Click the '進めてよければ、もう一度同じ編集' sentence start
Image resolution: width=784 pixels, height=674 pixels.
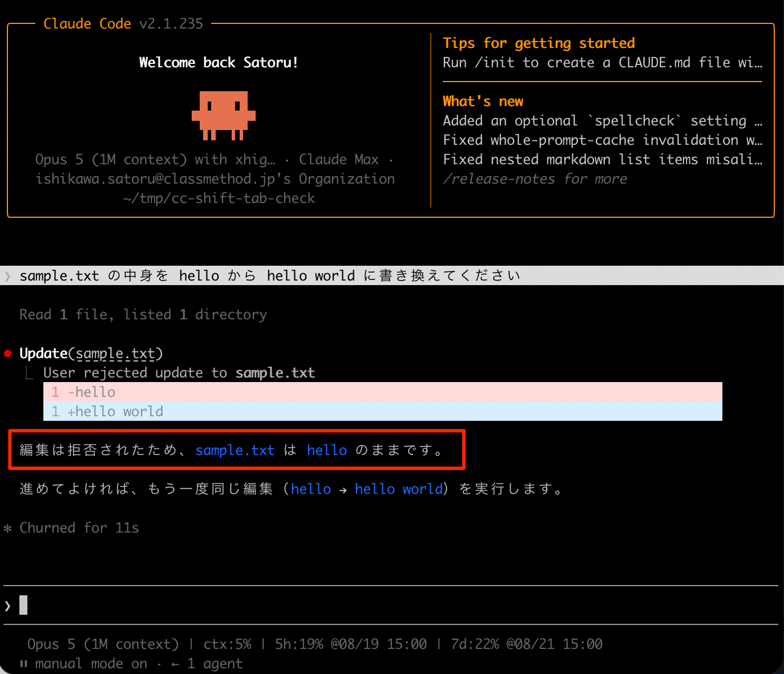[x=147, y=489]
